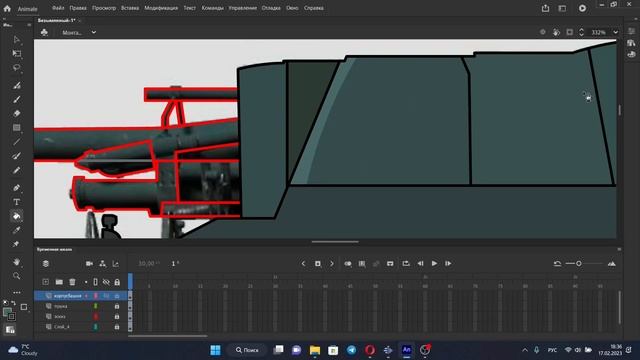Screen dimensions: 640x360
Task: Open the workspace layout switcher icon
Action: (562, 8)
